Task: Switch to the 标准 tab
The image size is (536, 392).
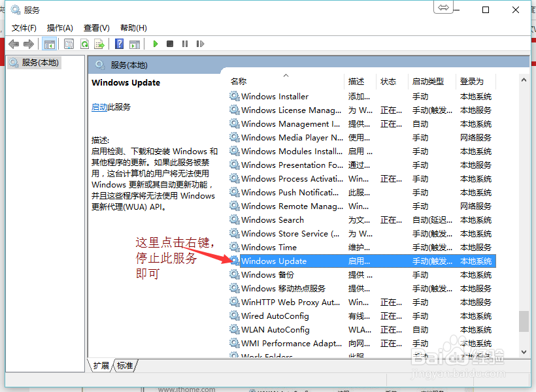Action: pyautogui.click(x=124, y=366)
